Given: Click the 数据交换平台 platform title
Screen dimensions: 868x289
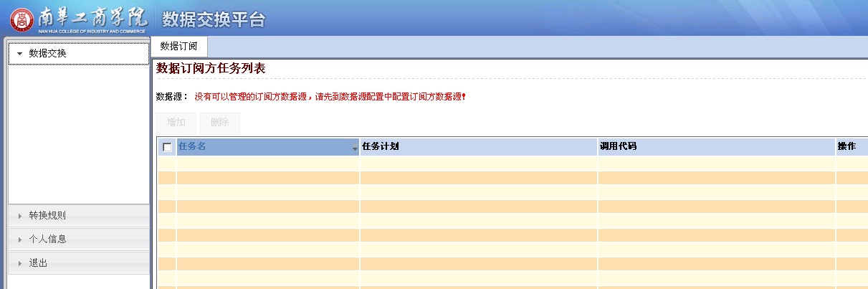Looking at the screenshot, I should (214, 19).
